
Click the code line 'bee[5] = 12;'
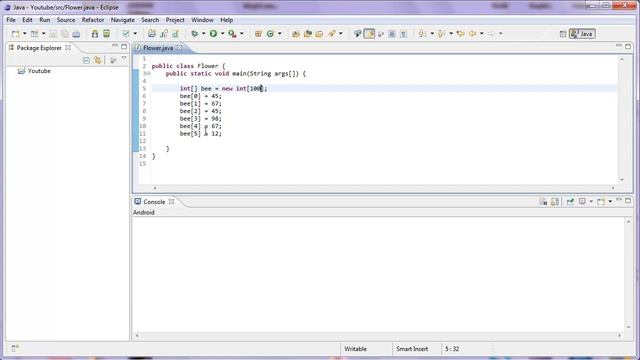pos(200,133)
